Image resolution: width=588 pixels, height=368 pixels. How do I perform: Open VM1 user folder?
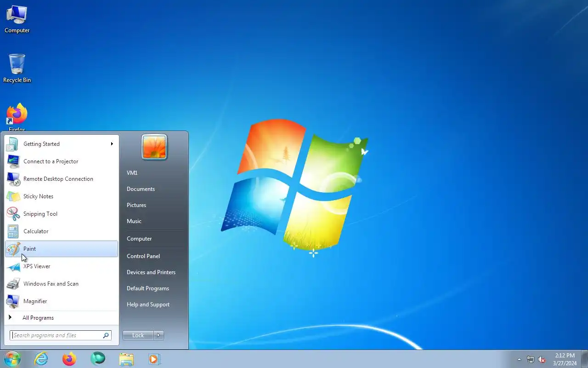pyautogui.click(x=132, y=173)
